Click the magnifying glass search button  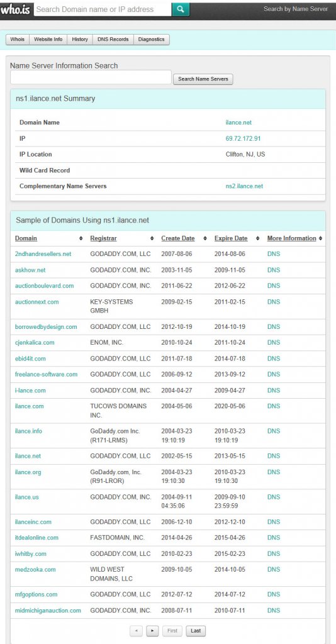click(181, 9)
